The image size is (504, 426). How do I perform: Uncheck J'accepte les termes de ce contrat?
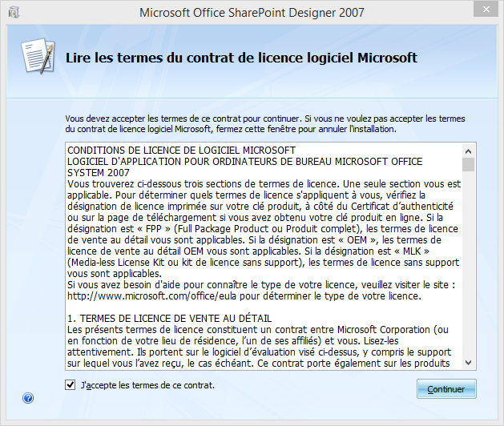pyautogui.click(x=70, y=384)
